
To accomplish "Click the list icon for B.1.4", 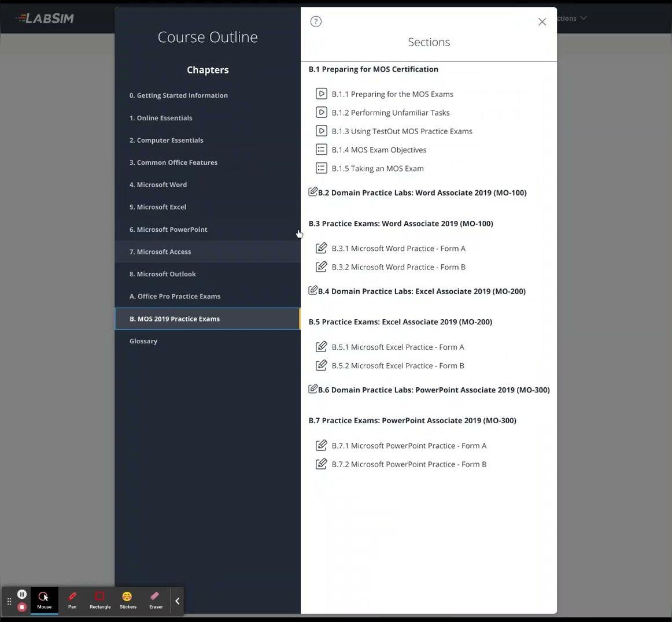I will (x=322, y=150).
